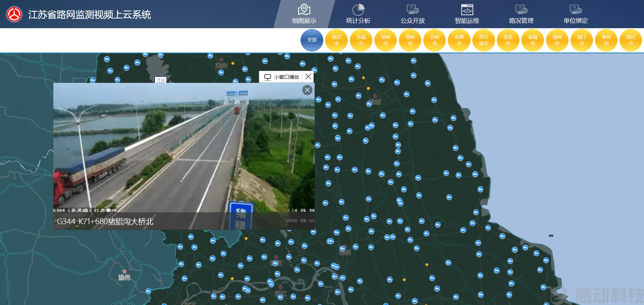Click the red system logo icon
Image resolution: width=644 pixels, height=305 pixels.
click(14, 14)
